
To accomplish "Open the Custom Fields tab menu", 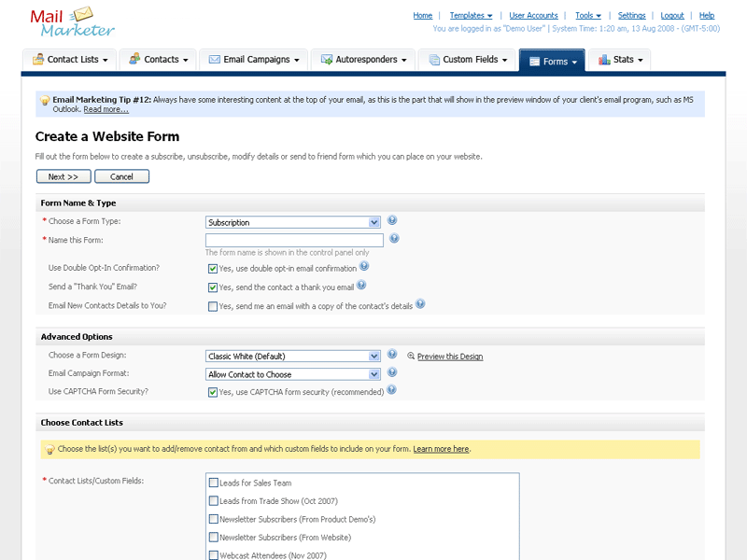I will [x=468, y=60].
